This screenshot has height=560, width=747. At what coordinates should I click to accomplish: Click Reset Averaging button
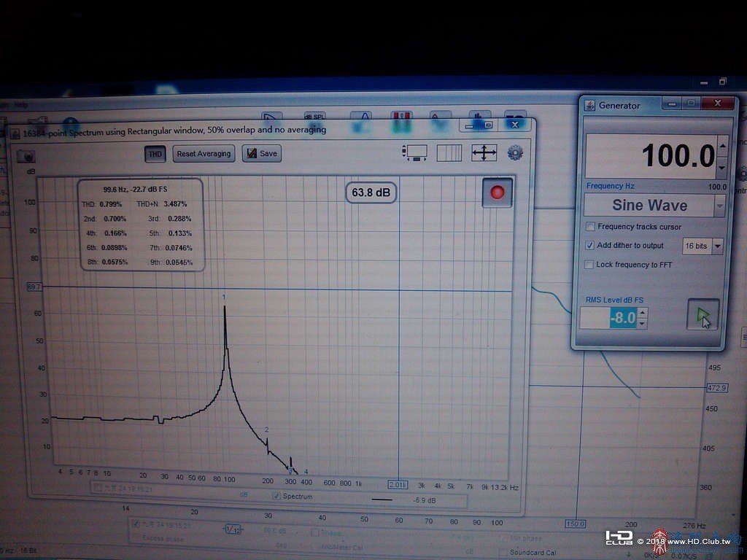point(204,154)
